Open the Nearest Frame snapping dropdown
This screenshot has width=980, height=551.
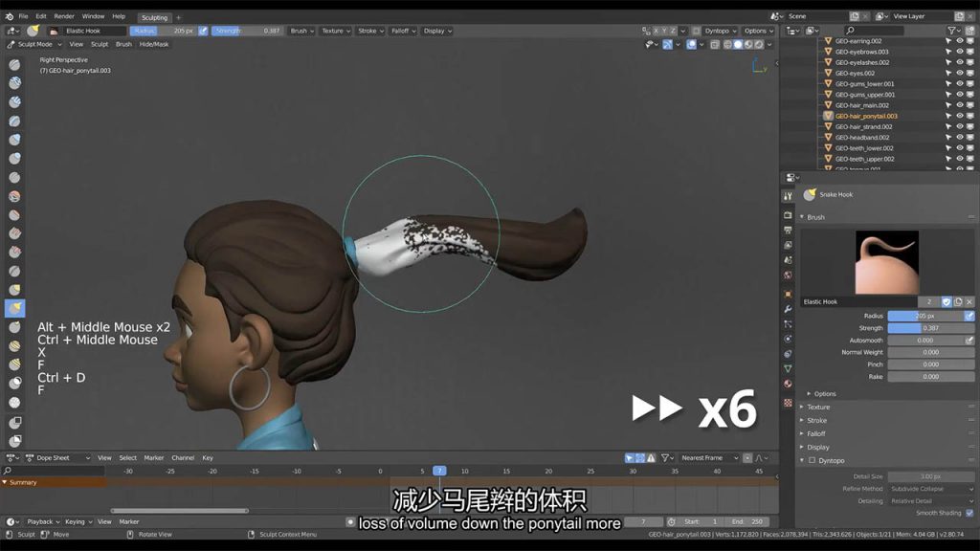coord(709,458)
